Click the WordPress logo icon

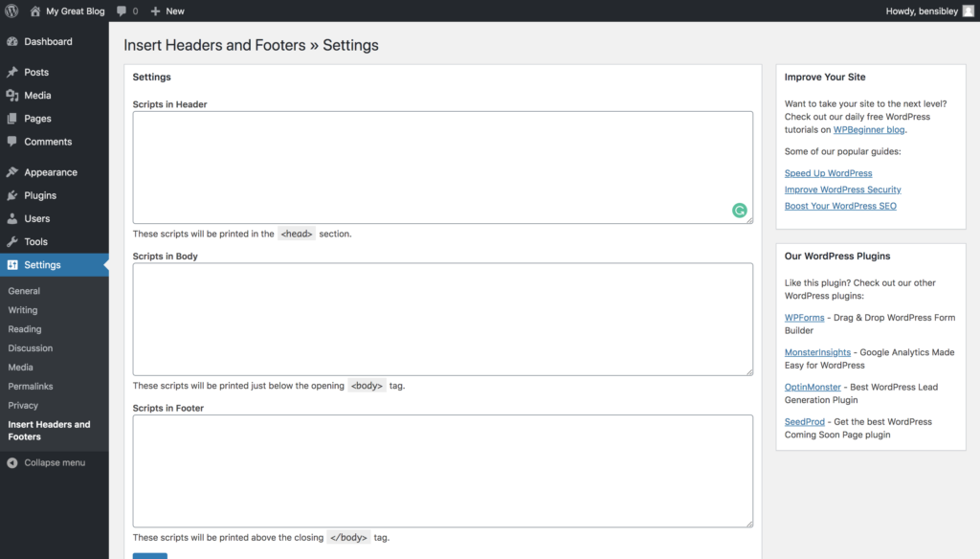[11, 11]
